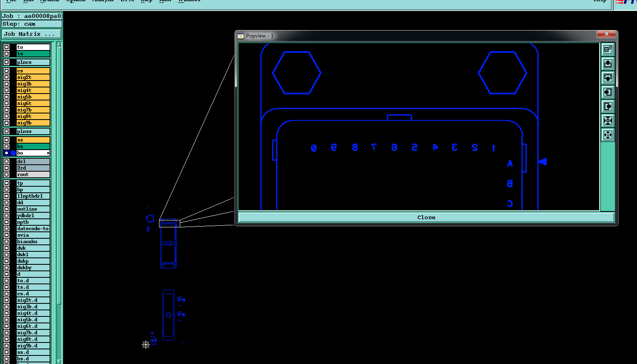Screen dimensions: 637x364
Task: Open the Job Matrix button
Action: pos(32,34)
